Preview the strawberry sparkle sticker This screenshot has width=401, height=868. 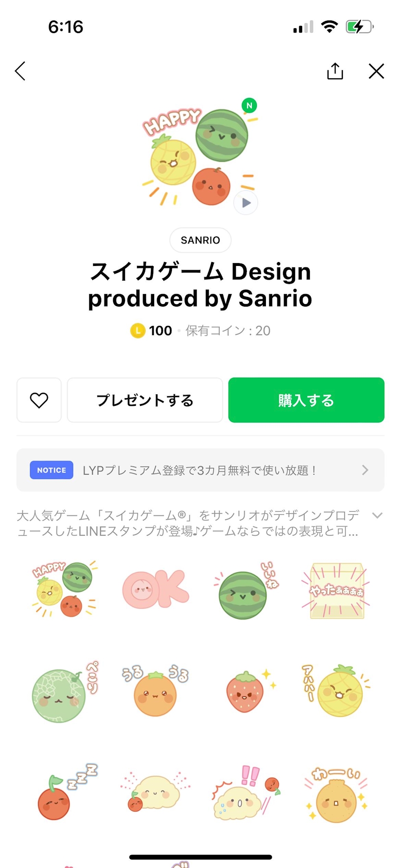(x=247, y=690)
